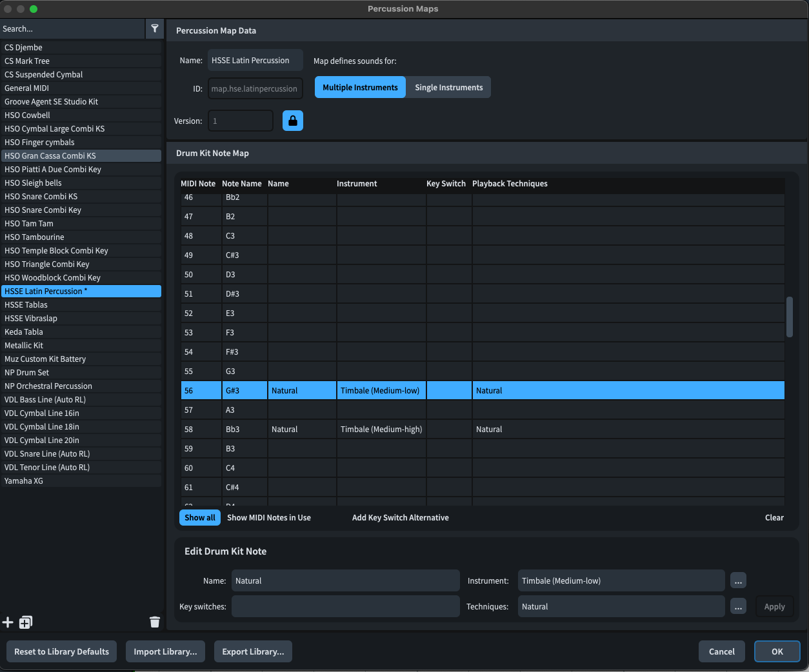Viewport: 809px width, 672px height.
Task: Click the Techniques field showing Natural
Action: point(621,606)
